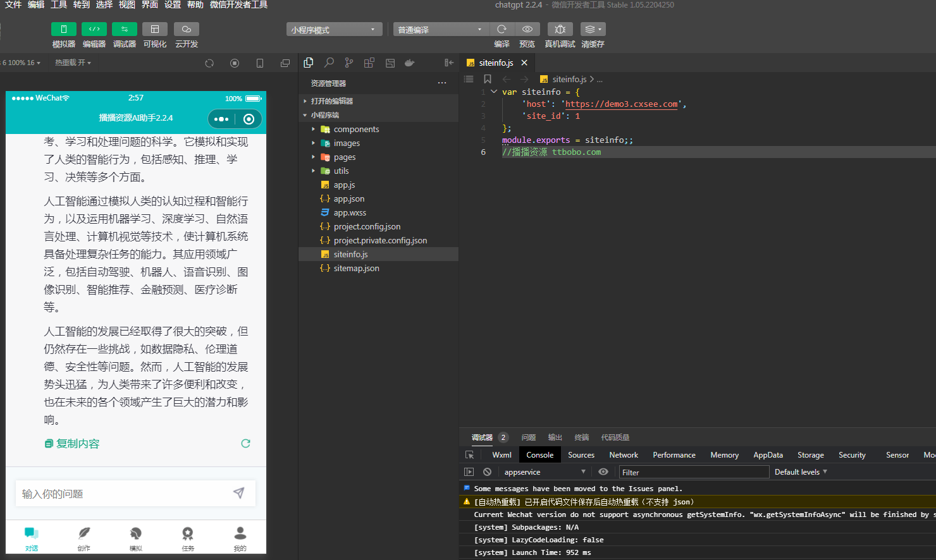Open the 热重载 hot reload dropdown
Image resolution: width=936 pixels, height=560 pixels.
coord(73,63)
